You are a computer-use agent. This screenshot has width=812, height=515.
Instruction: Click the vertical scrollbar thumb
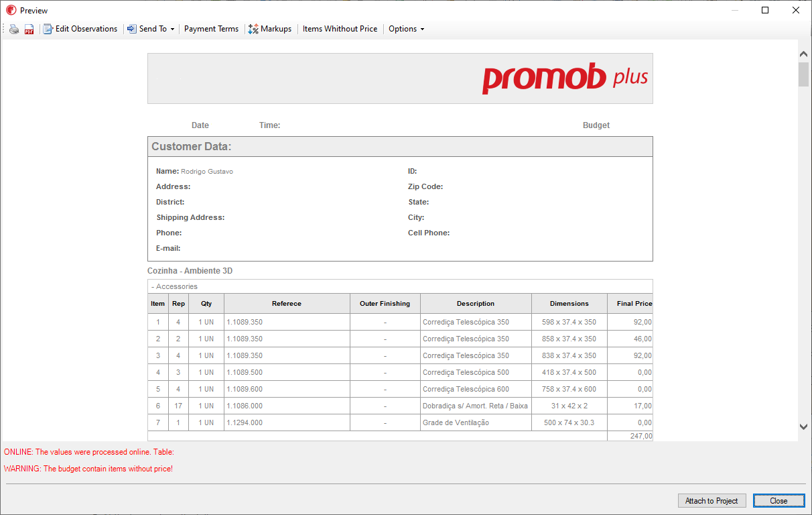coord(804,74)
